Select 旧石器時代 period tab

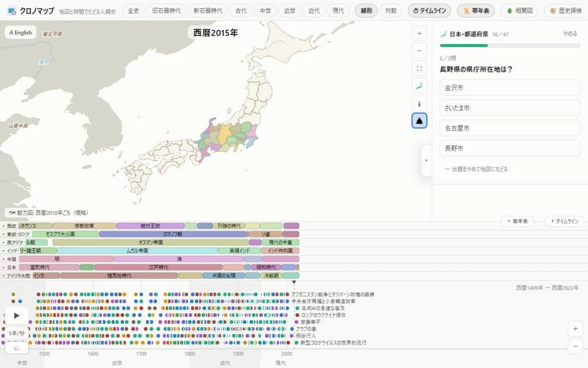(166, 11)
